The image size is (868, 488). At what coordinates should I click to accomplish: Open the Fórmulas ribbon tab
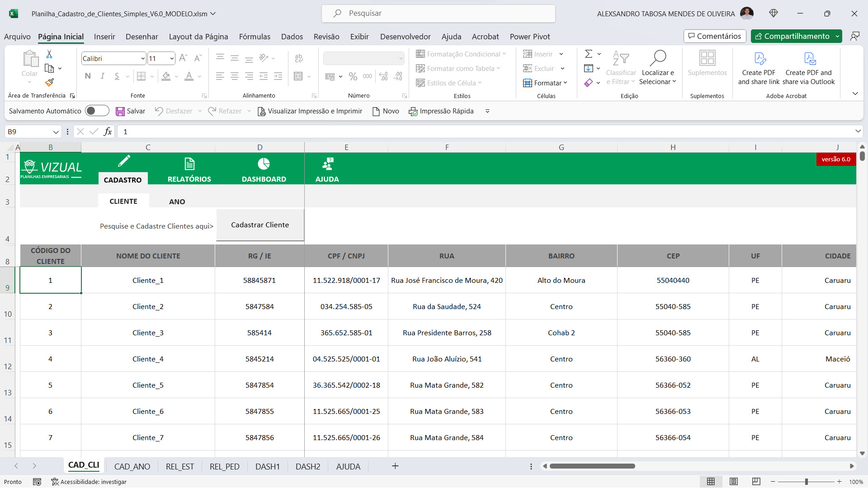[255, 37]
